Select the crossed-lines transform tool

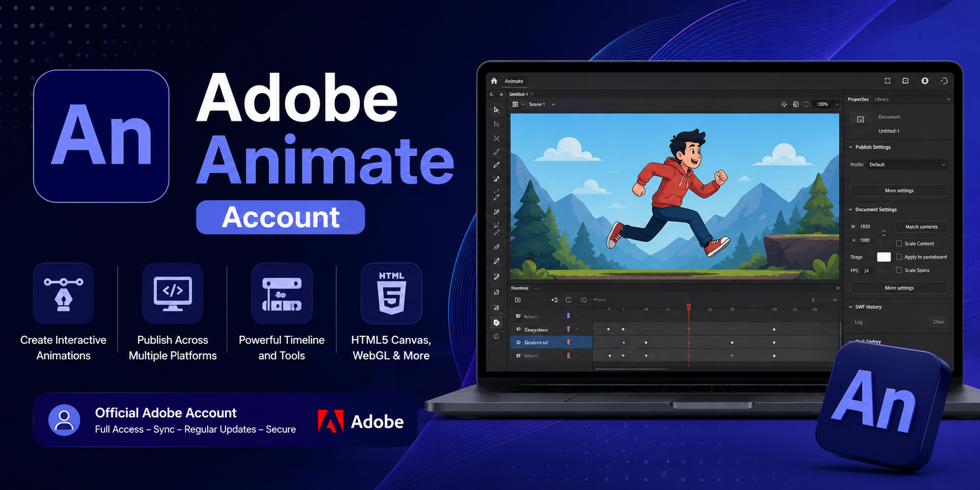pyautogui.click(x=496, y=138)
